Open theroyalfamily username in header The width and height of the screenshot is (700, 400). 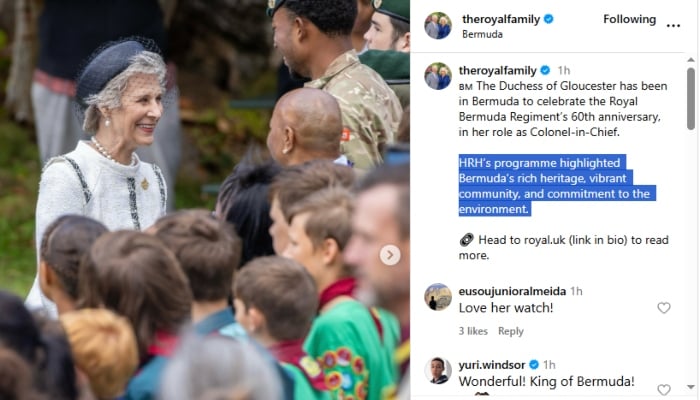(x=501, y=19)
